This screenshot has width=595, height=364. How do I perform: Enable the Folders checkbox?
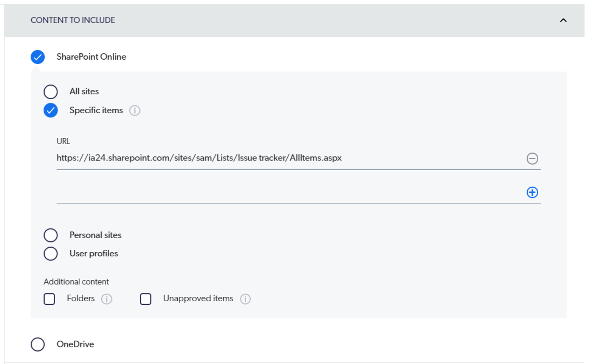[x=50, y=299]
